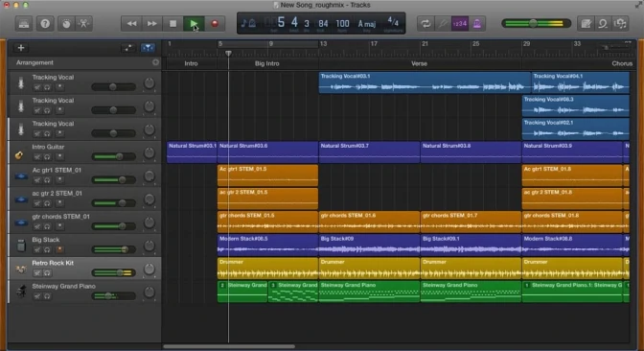This screenshot has height=351, width=644.
Task: Toggle the purple count-in 1234 button
Action: coord(460,24)
